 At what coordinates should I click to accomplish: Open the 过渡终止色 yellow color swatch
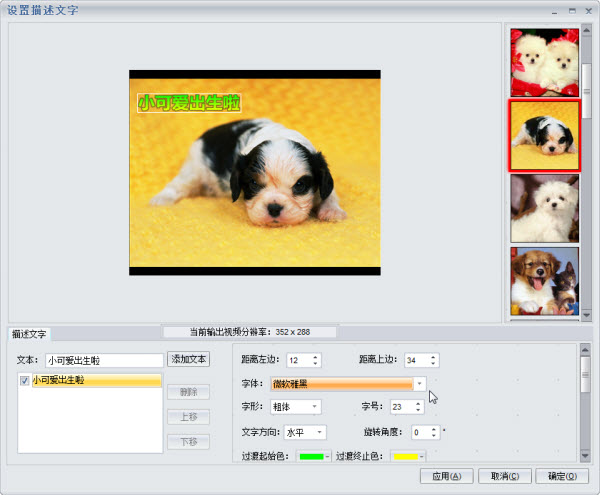(408, 456)
